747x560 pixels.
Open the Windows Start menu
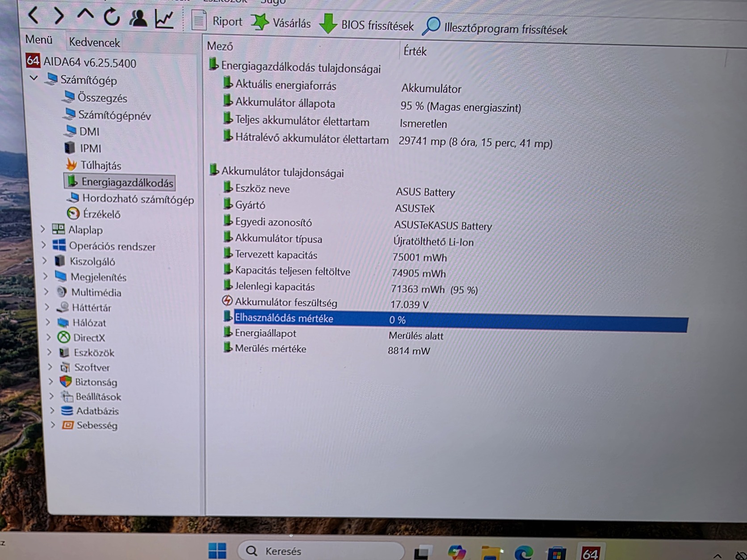point(218,551)
